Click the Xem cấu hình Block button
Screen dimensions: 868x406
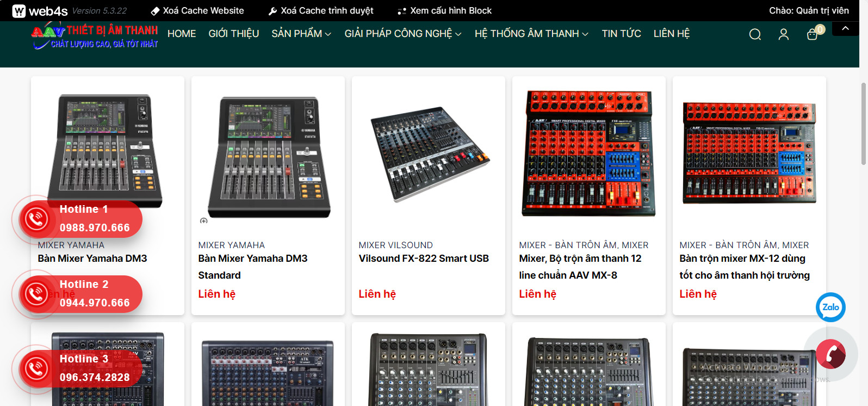point(444,11)
